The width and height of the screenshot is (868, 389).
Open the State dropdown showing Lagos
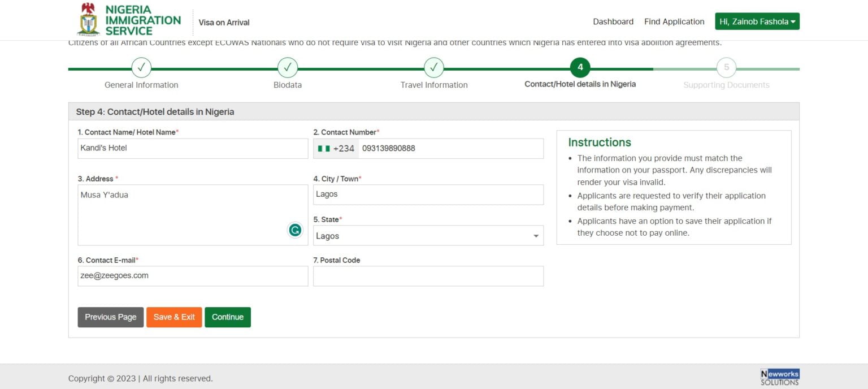[x=428, y=236]
